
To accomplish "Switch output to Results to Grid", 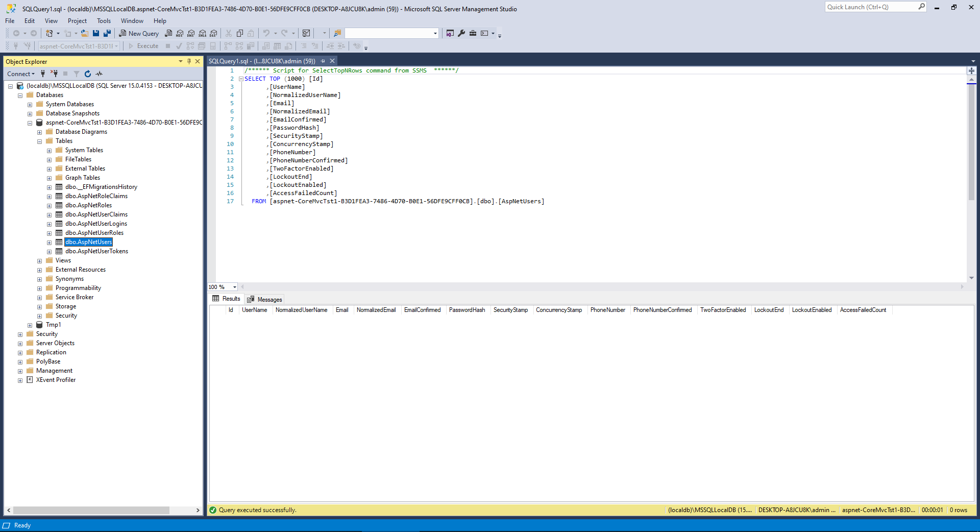I will click(x=277, y=46).
